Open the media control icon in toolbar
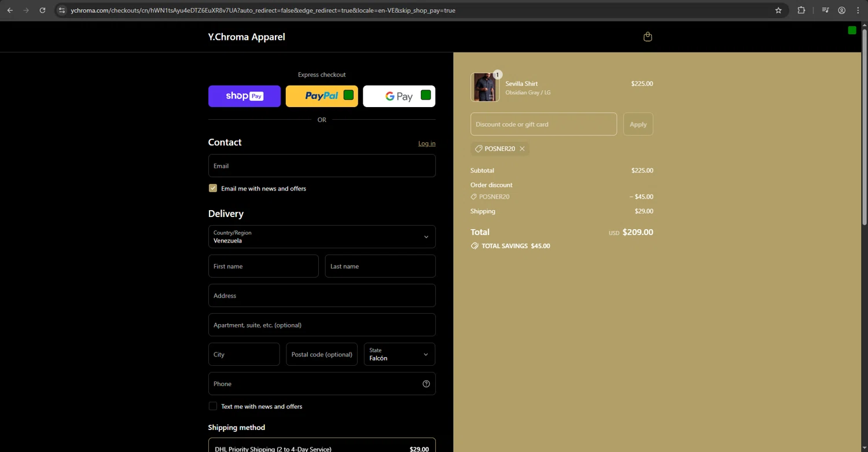 pos(826,10)
